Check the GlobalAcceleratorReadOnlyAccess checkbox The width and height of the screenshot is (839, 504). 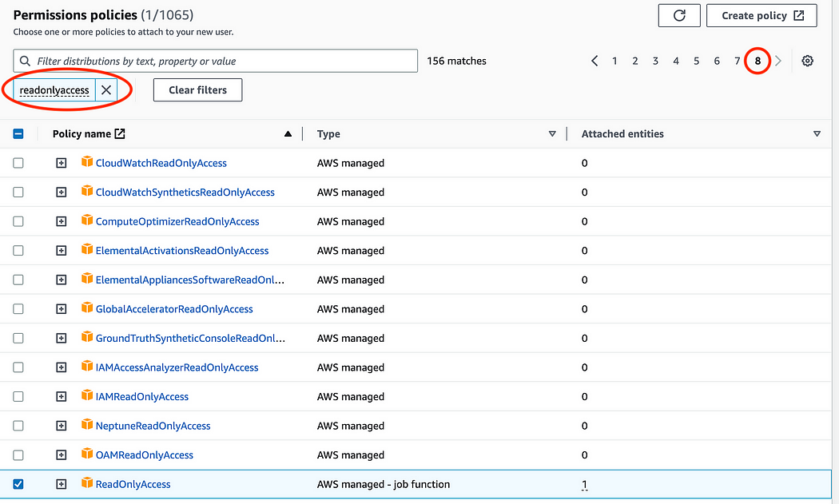[x=18, y=309]
